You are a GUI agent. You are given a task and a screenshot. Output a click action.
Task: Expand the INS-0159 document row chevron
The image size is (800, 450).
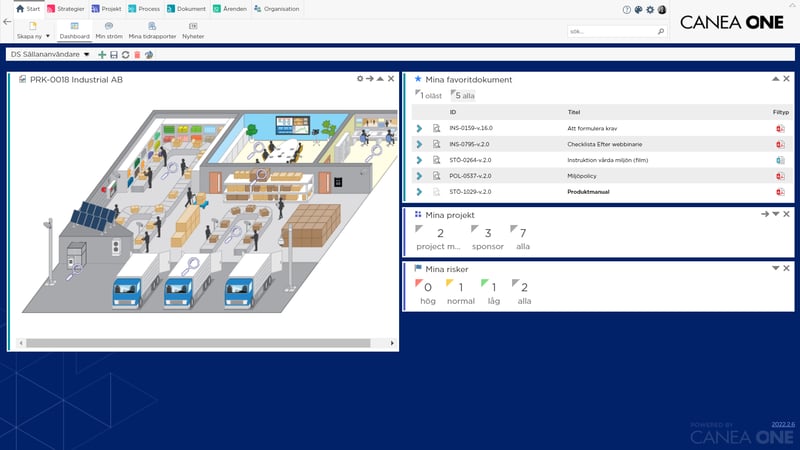(x=419, y=128)
